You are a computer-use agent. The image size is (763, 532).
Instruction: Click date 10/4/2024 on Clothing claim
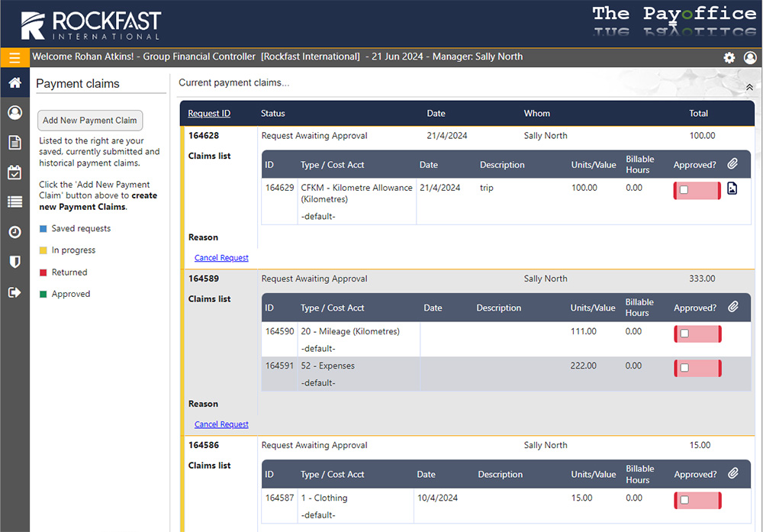437,498
